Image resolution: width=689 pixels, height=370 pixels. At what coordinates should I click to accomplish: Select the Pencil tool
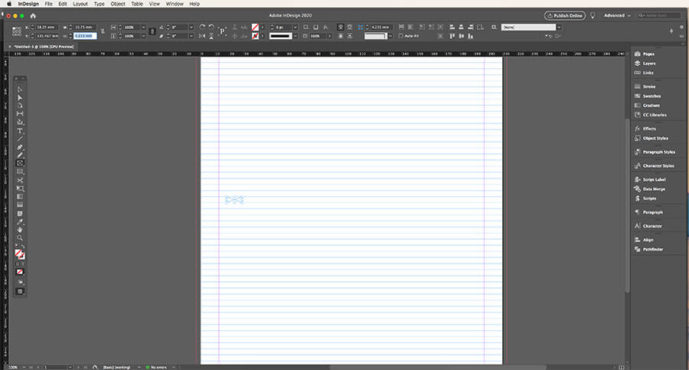pos(20,155)
